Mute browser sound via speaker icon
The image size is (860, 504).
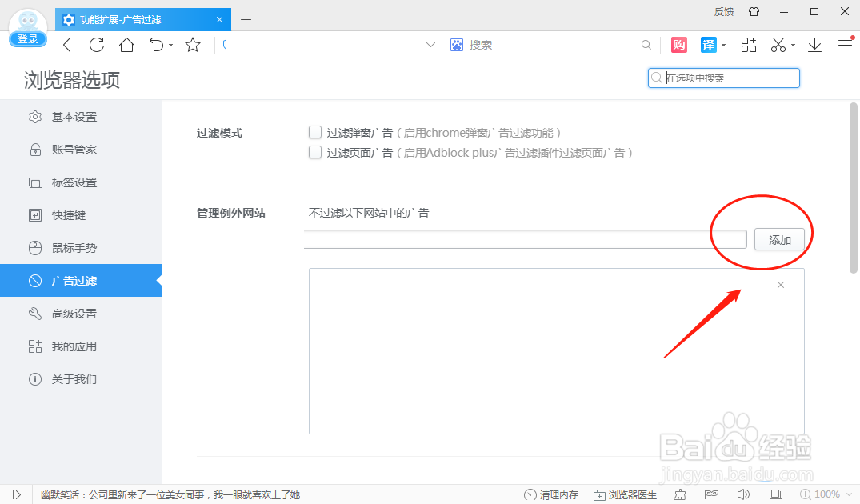(742, 494)
